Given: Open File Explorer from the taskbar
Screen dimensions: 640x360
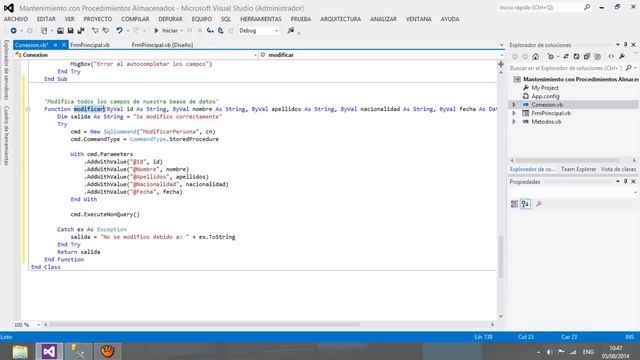Looking at the screenshot, I should pos(20,351).
